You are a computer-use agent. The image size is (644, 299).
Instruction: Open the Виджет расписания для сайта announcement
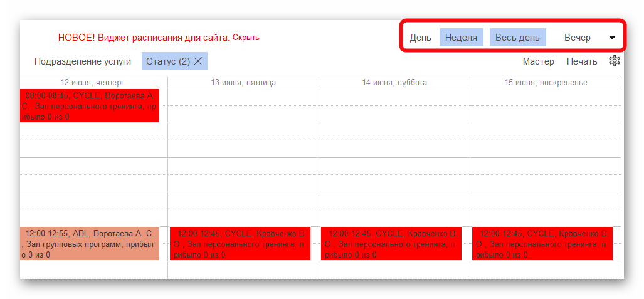click(144, 38)
